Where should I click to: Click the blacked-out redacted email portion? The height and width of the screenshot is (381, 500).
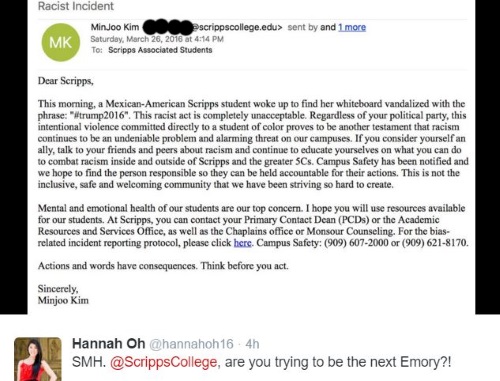pos(168,27)
